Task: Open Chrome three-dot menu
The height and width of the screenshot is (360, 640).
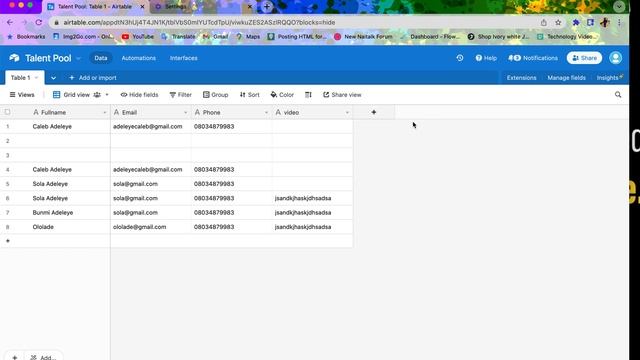Action: tap(619, 22)
